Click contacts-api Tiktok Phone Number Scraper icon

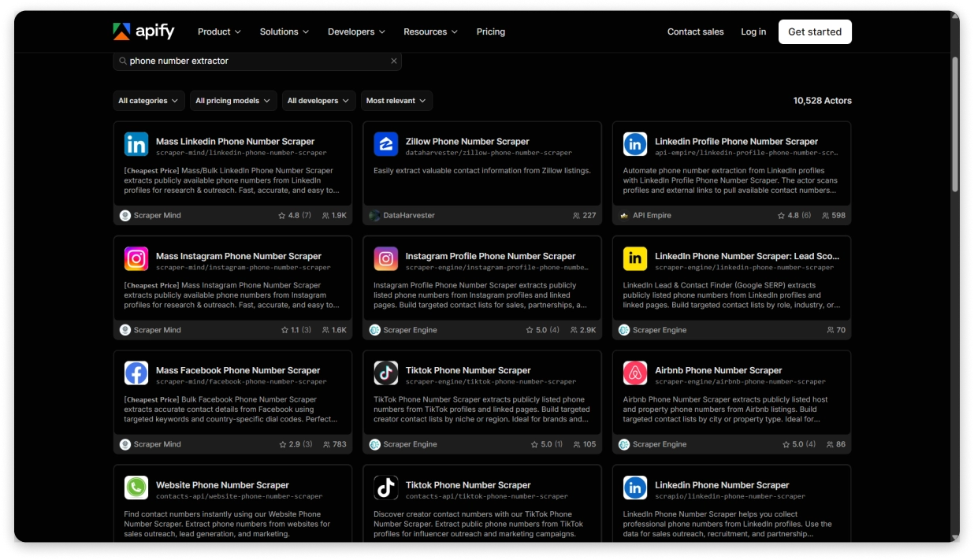point(386,488)
